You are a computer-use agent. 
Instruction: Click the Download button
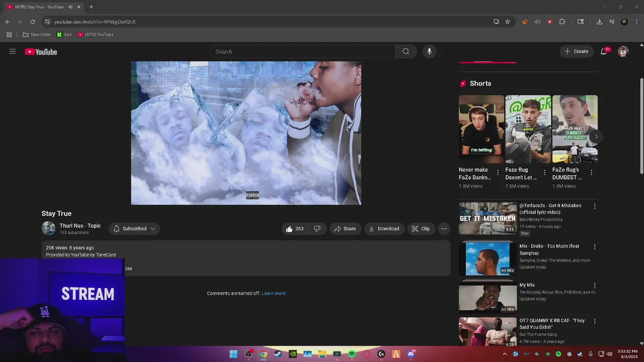pos(384,229)
